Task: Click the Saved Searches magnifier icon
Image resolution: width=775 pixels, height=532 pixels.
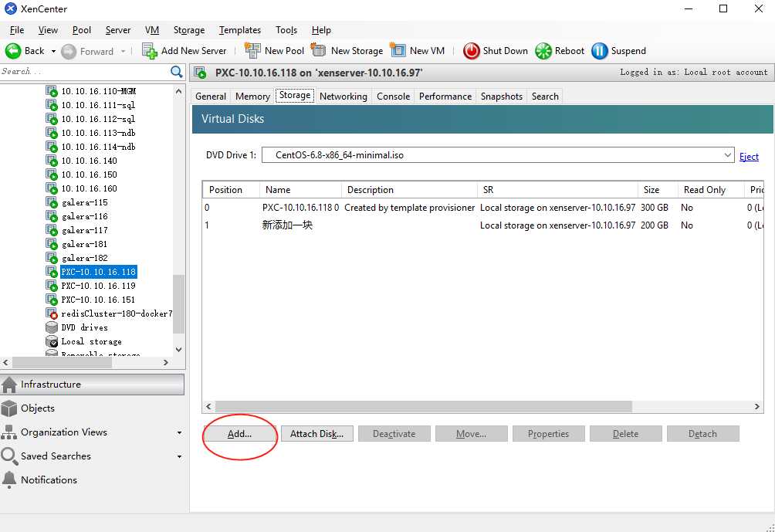Action: coord(9,456)
